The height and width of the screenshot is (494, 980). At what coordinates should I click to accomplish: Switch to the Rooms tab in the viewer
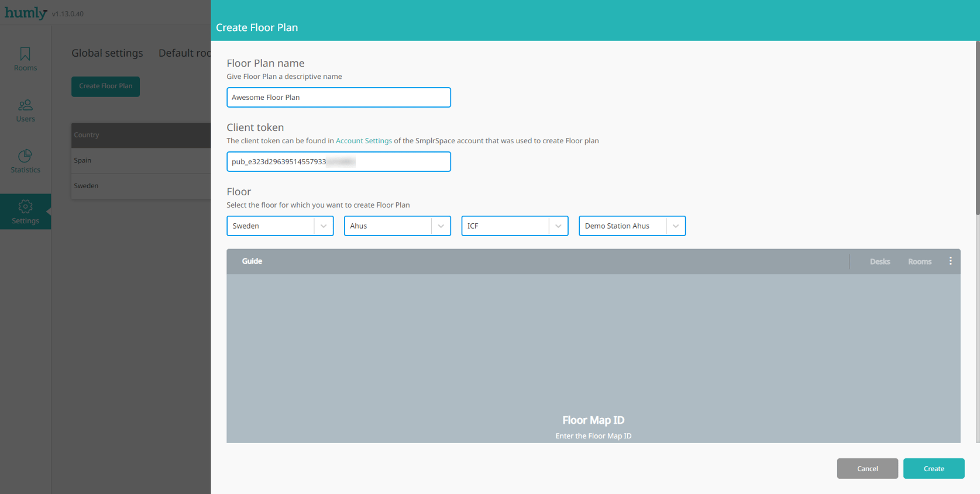[x=919, y=261]
